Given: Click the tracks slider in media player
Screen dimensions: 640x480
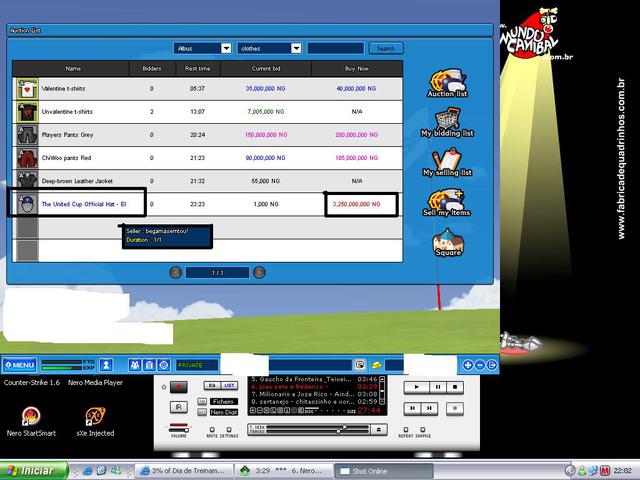Looking at the screenshot, I should (318, 431).
